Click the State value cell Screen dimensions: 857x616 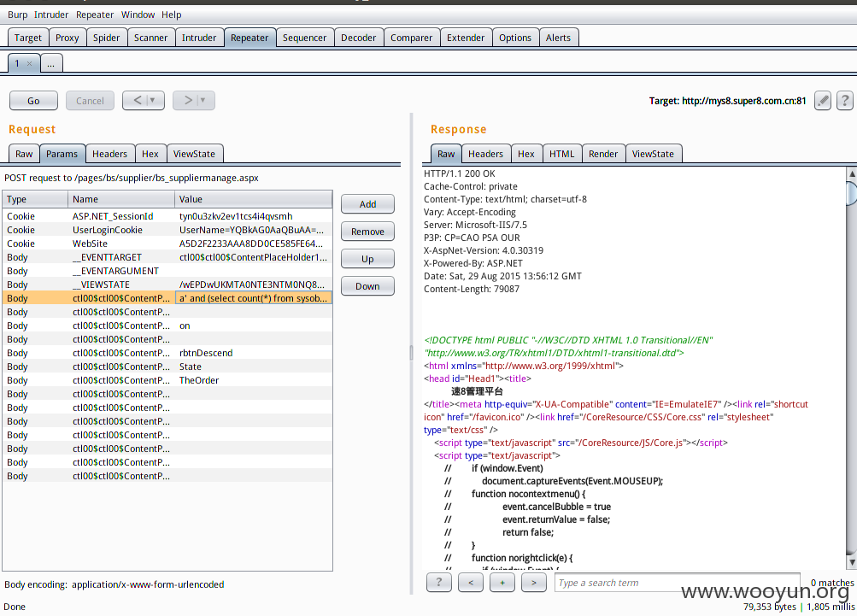point(254,367)
